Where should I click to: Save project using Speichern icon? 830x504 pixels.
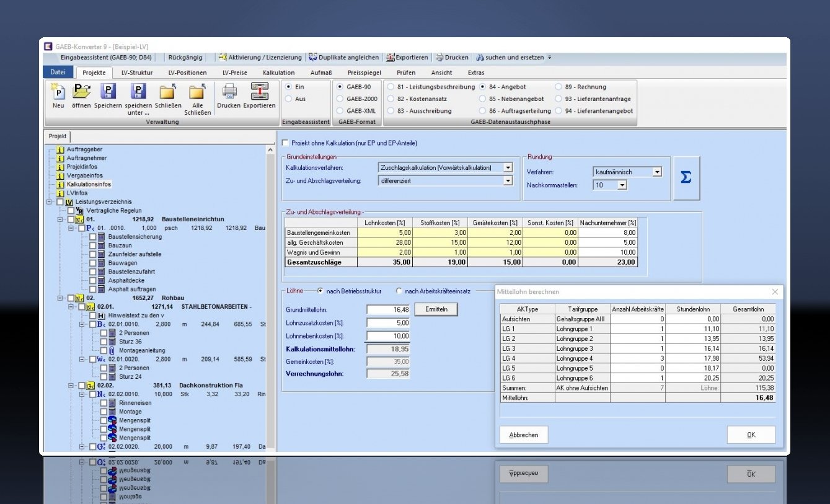tap(108, 92)
